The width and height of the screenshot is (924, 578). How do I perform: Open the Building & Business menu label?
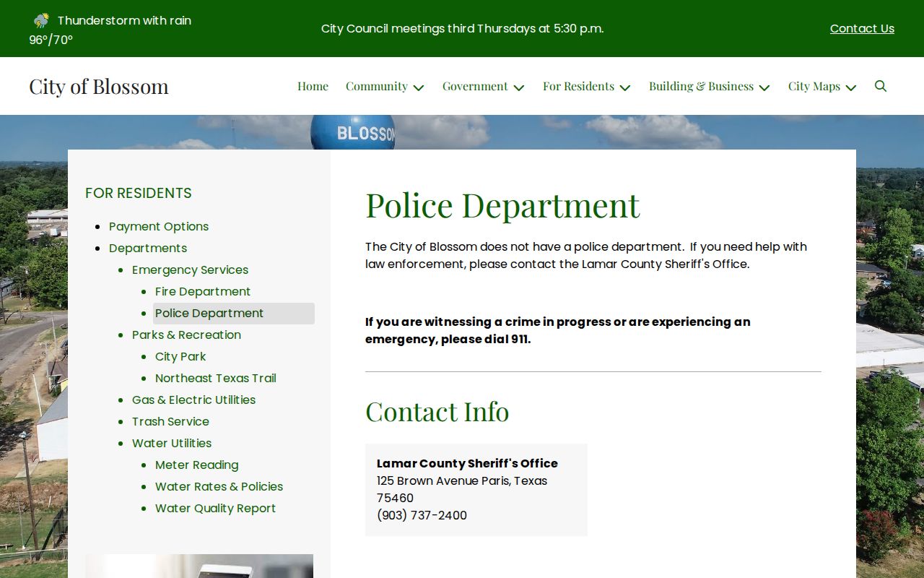(x=701, y=86)
